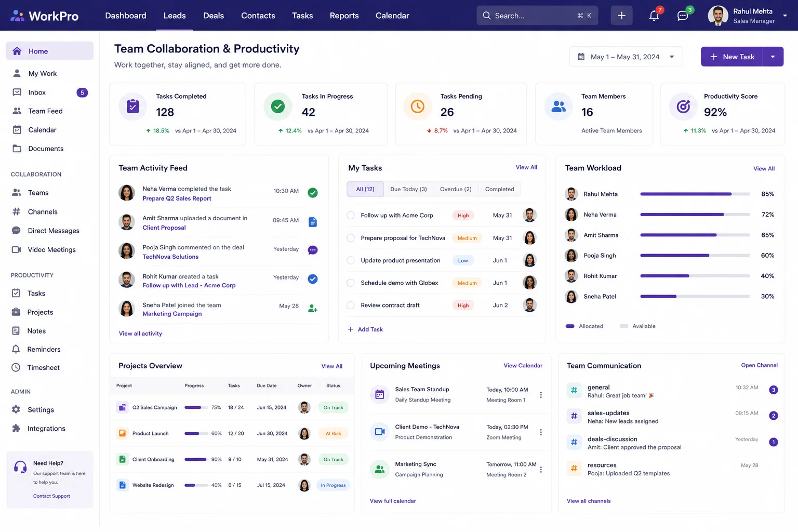Click the New Task button
The width and height of the screenshot is (798, 532).
click(732, 57)
